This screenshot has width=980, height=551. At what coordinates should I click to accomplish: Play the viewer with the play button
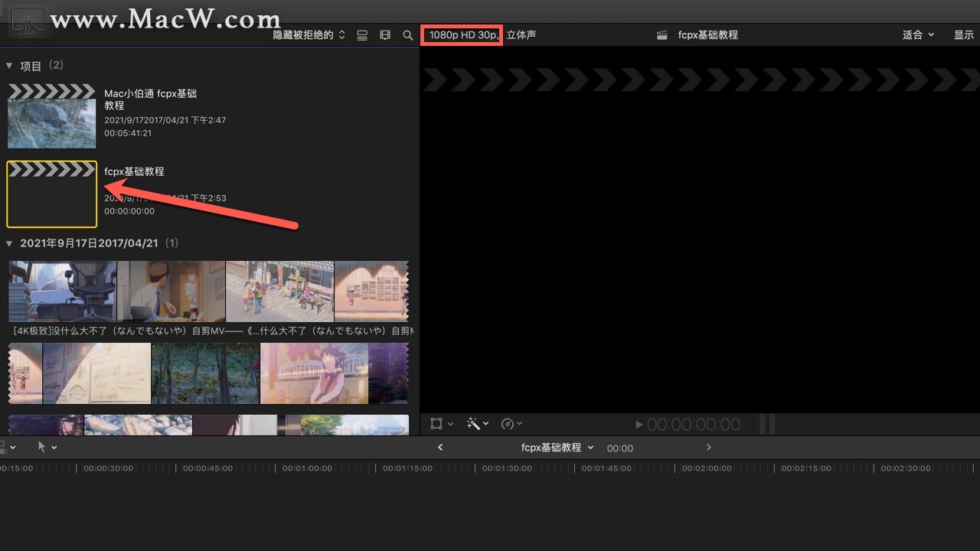[639, 424]
